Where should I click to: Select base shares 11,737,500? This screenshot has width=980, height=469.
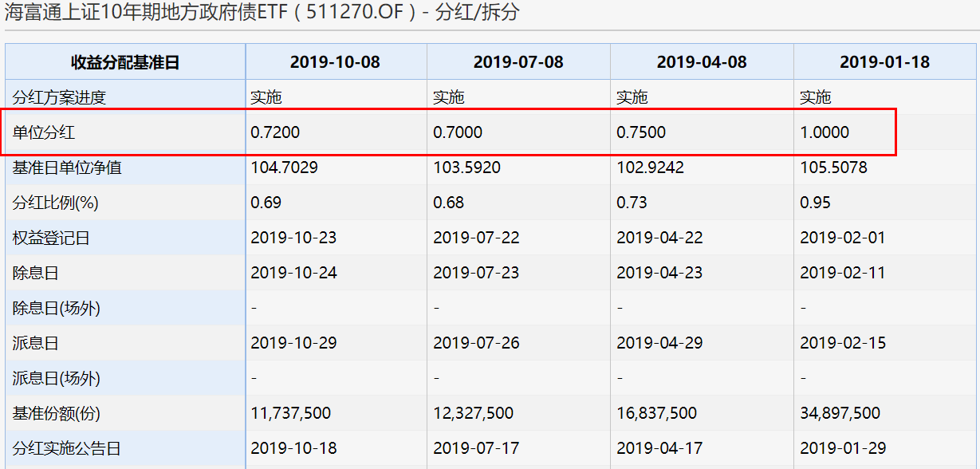click(x=290, y=413)
